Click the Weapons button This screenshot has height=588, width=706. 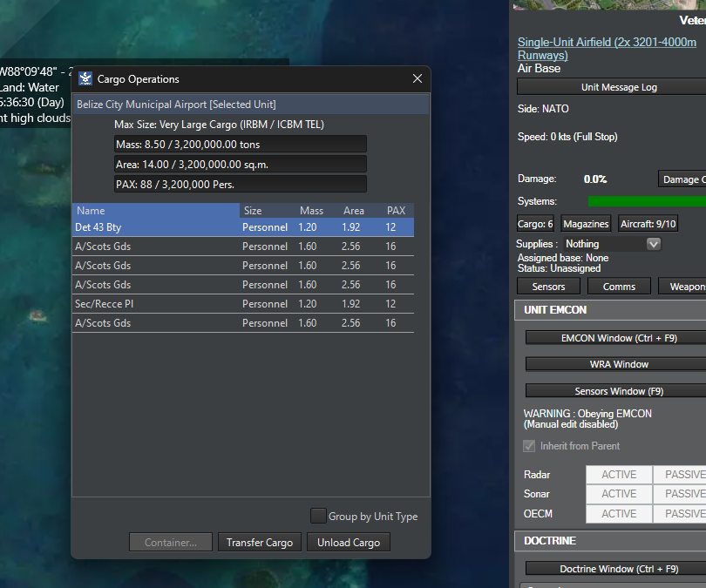click(x=682, y=286)
